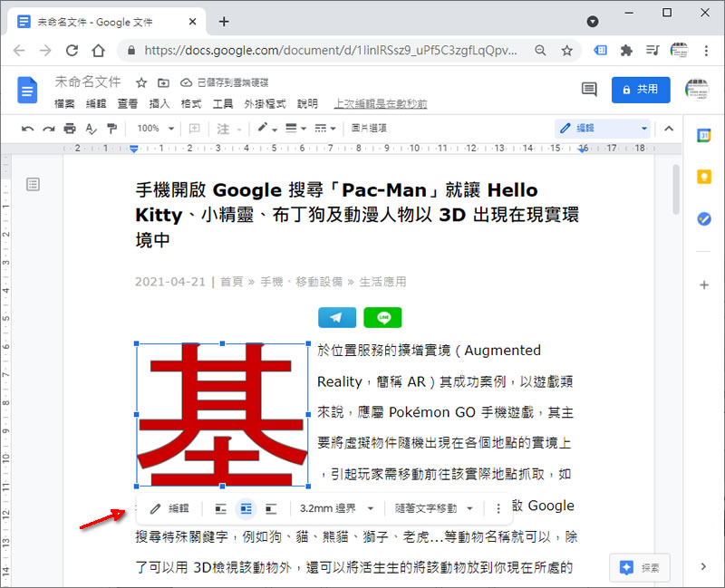
Task: Open the 插入 (Insert) menu
Action: (x=159, y=103)
